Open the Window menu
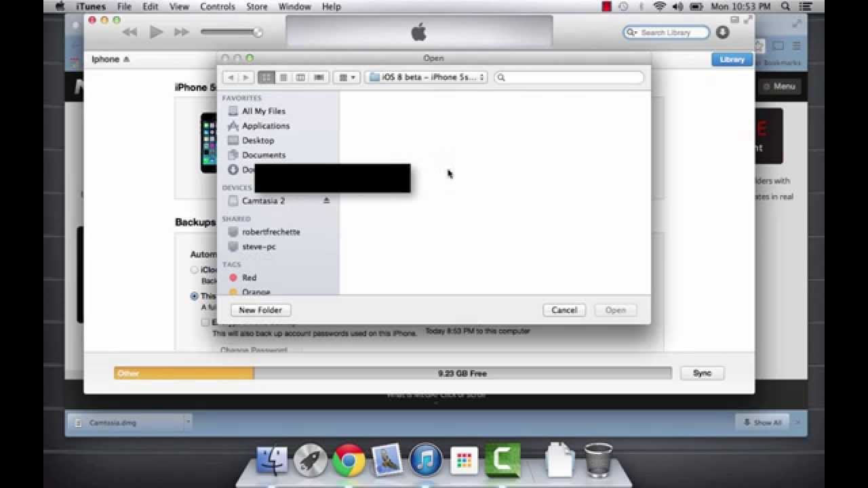Screen dimensions: 868x488 pos(294,7)
